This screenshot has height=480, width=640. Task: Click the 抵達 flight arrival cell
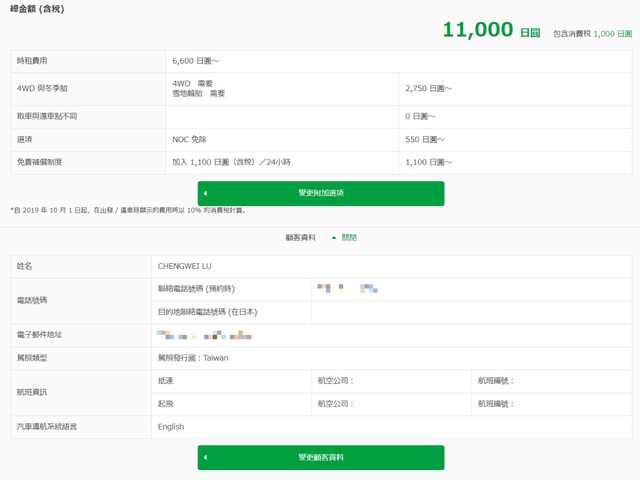(166, 381)
